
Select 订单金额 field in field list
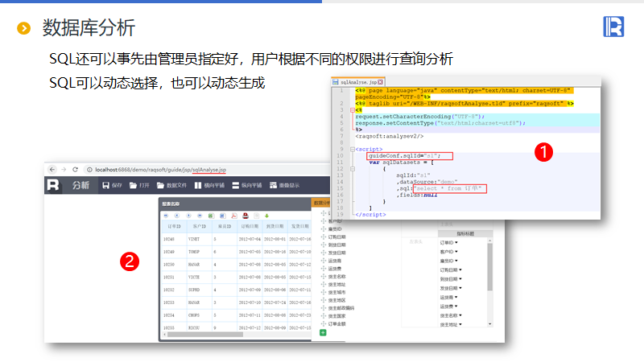coord(336,324)
